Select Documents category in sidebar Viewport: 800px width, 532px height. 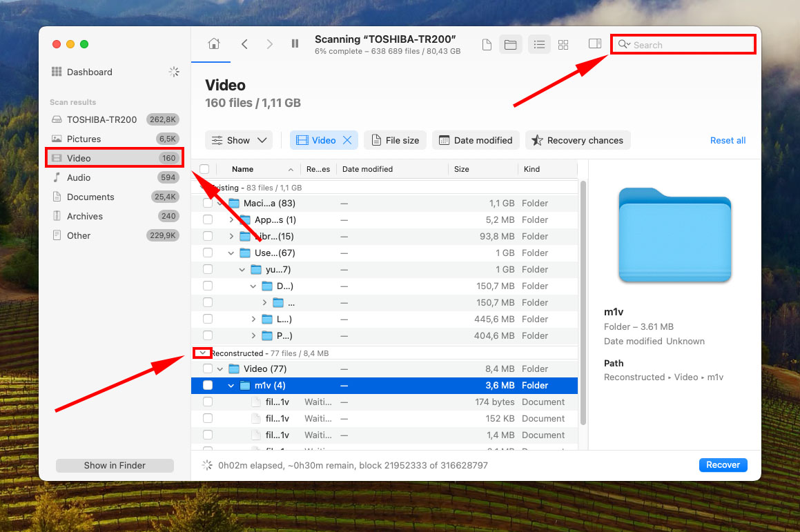point(90,197)
